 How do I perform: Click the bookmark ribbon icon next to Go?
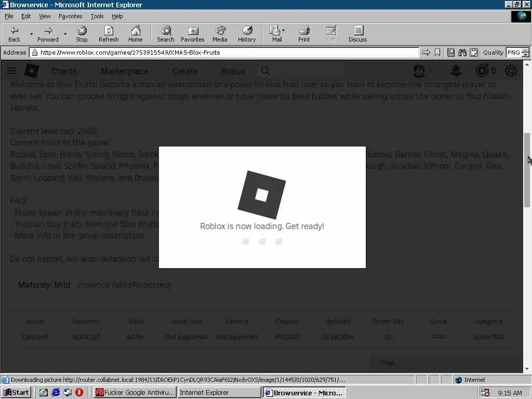click(437, 52)
